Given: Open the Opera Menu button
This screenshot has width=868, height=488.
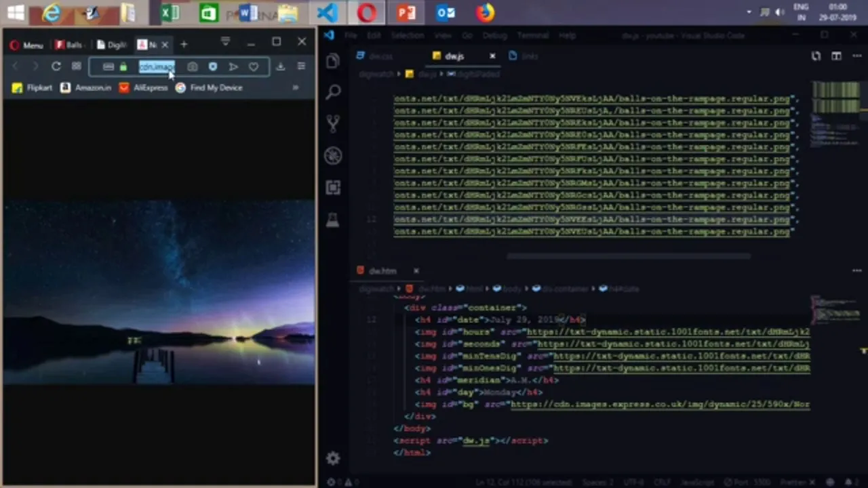Looking at the screenshot, I should (x=26, y=45).
